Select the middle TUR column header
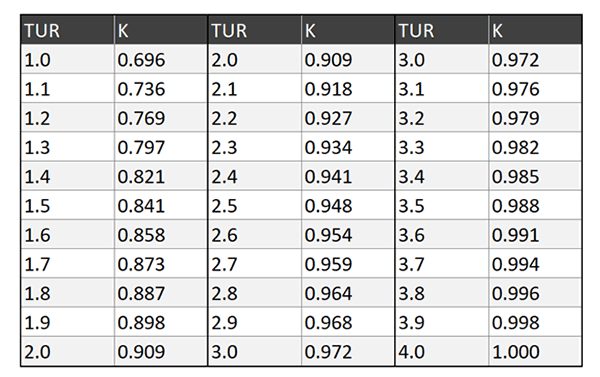 pyautogui.click(x=255, y=30)
